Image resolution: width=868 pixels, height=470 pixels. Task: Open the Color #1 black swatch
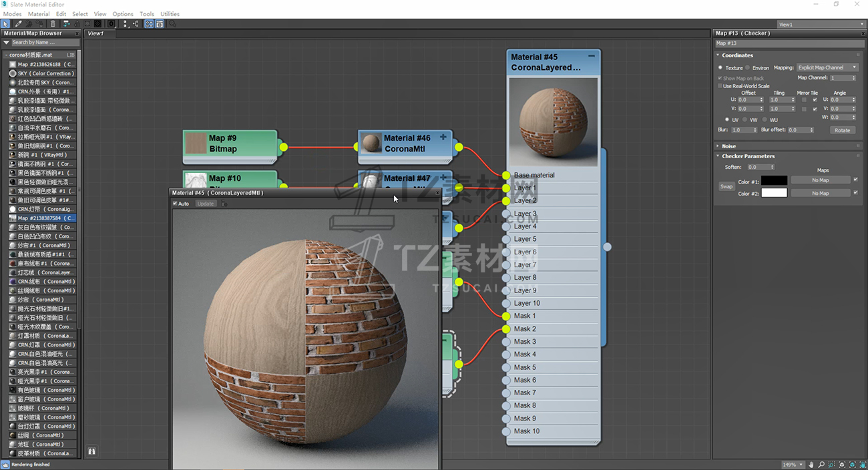tap(775, 180)
